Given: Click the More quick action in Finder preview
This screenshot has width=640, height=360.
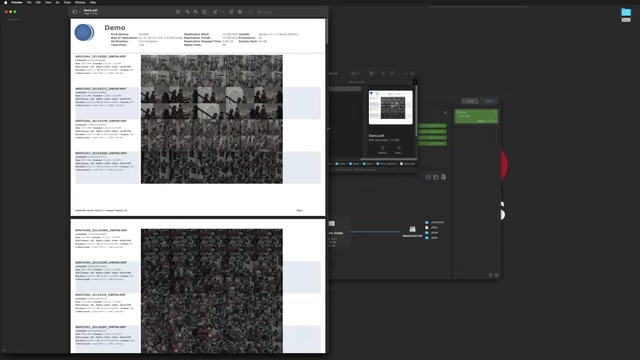Looking at the screenshot, I should coord(398,150).
